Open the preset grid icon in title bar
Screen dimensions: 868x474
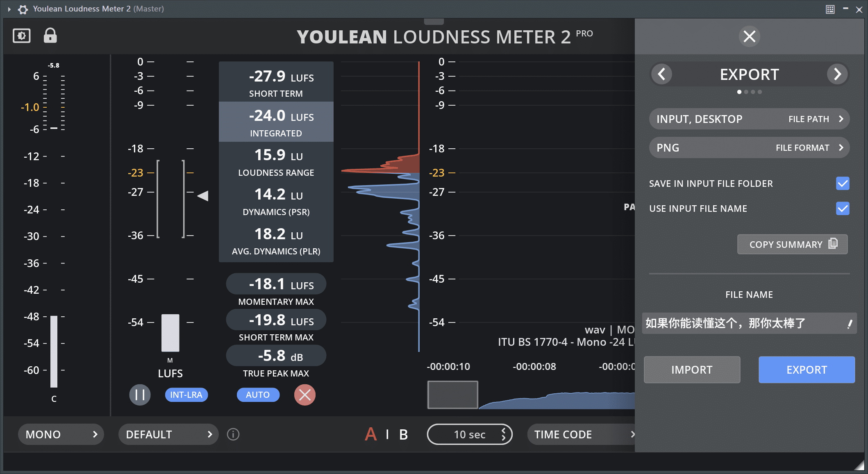coord(830,9)
